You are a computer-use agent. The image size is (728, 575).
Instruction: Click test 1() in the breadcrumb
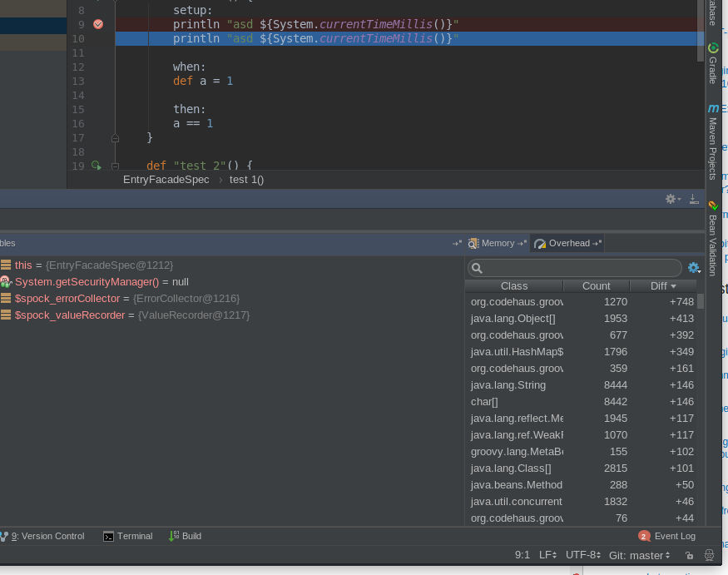click(x=246, y=180)
